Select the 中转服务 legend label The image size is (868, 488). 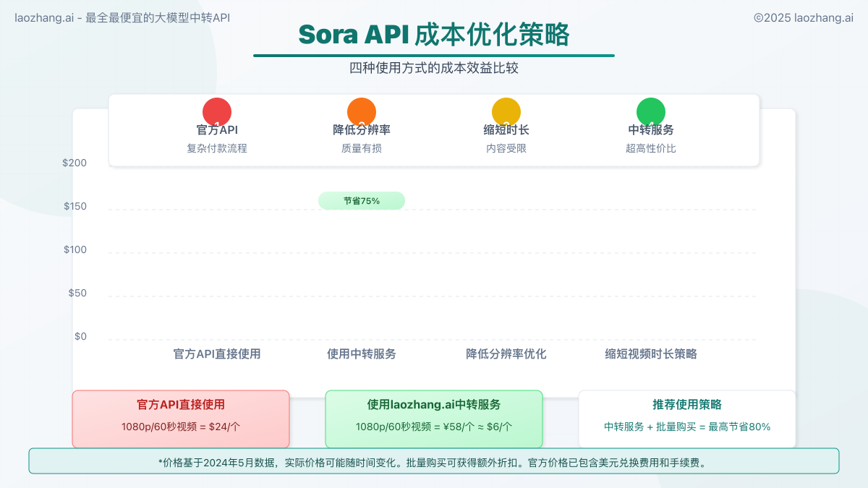651,130
